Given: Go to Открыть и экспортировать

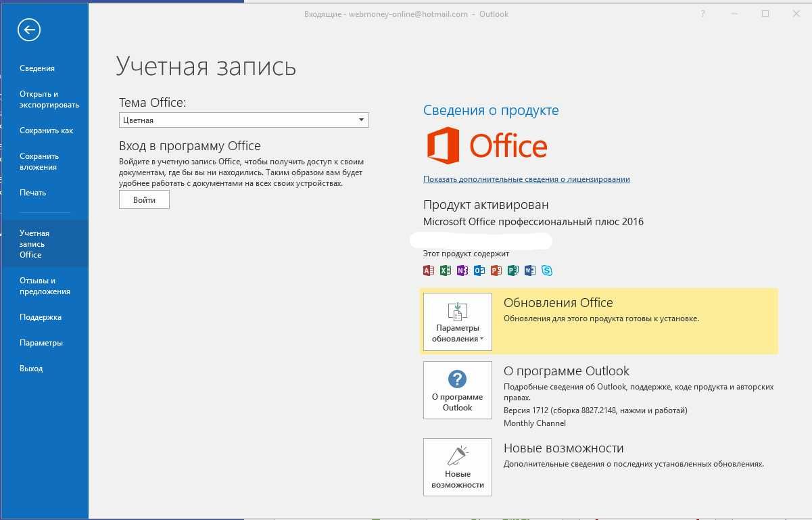Looking at the screenshot, I should 49,99.
